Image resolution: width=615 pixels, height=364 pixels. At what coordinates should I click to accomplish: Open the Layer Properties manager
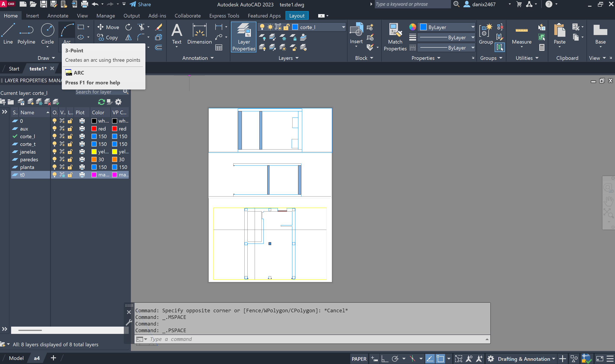[244, 37]
